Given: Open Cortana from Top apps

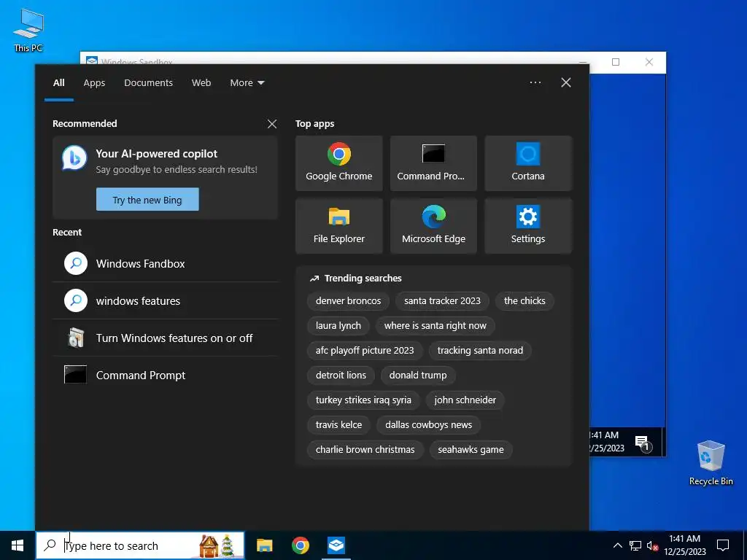Looking at the screenshot, I should pos(528,163).
